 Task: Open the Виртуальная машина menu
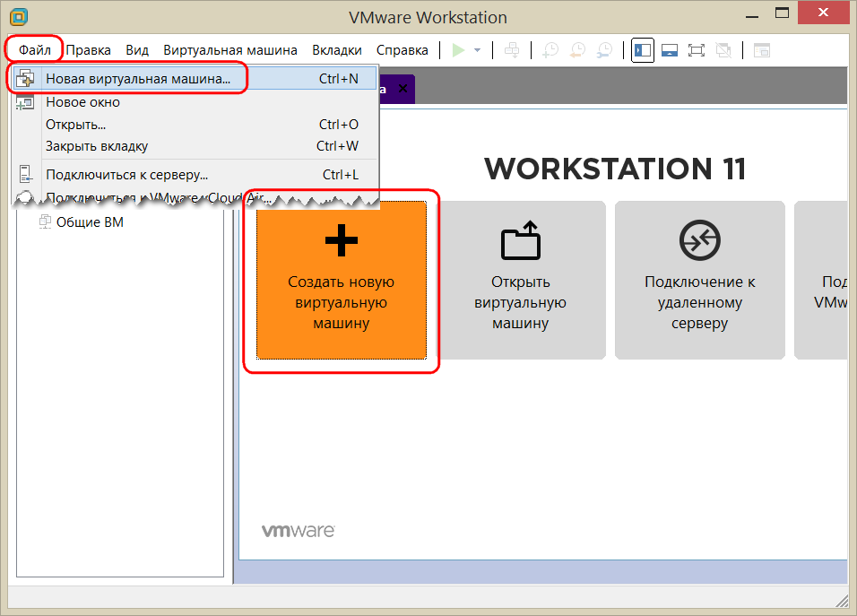(x=230, y=50)
